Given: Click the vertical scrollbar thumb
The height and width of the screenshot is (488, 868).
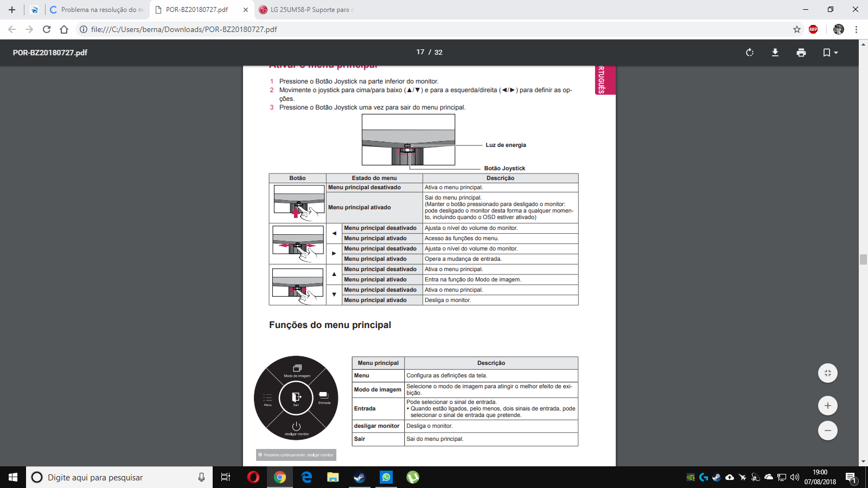Looking at the screenshot, I should click(x=863, y=259).
